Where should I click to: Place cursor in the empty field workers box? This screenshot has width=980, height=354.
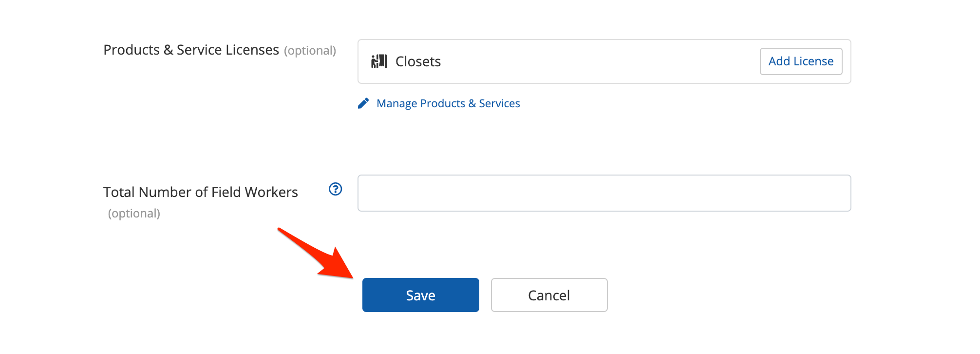coord(604,193)
